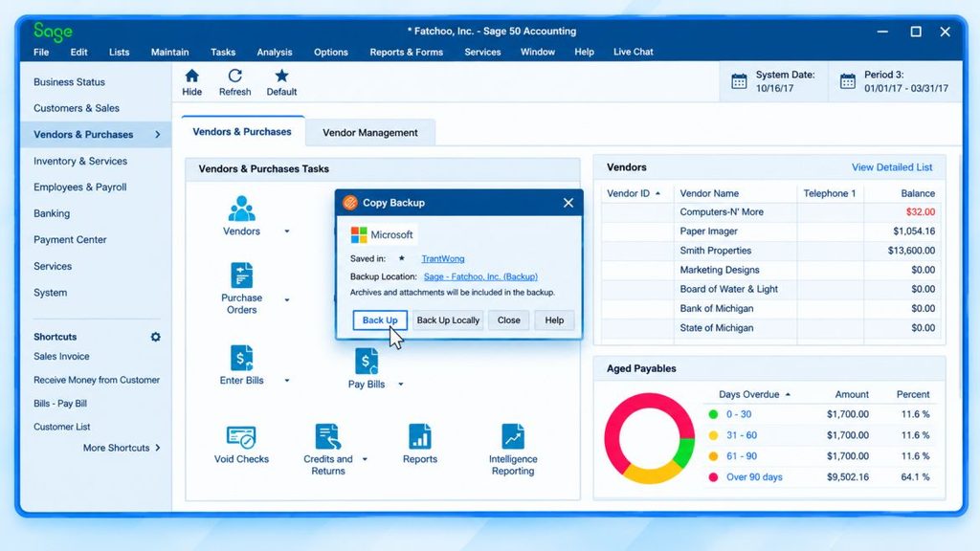Screen dimensions: 980x551
Task: Open the Bills - Pay Bill shortcut
Action: point(60,404)
